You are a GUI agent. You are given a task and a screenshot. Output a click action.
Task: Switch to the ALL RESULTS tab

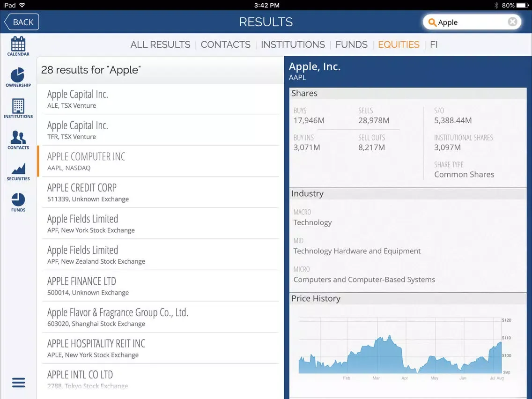[160, 44]
